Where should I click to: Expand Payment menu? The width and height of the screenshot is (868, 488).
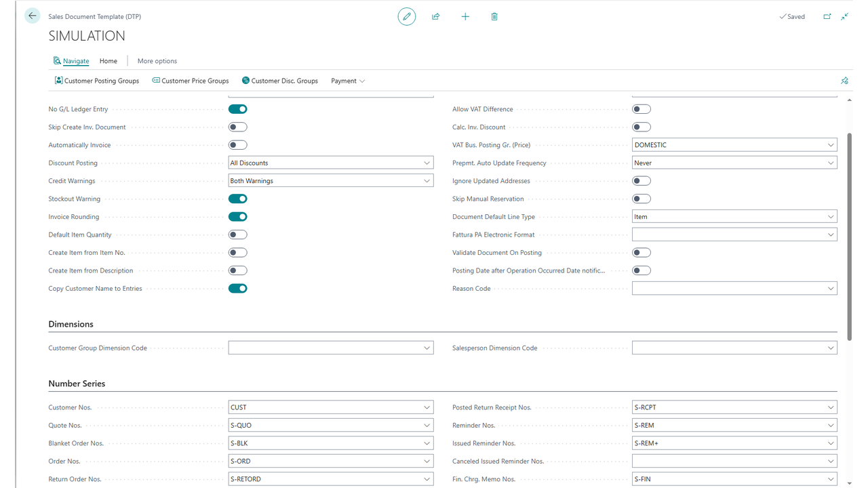coord(348,81)
